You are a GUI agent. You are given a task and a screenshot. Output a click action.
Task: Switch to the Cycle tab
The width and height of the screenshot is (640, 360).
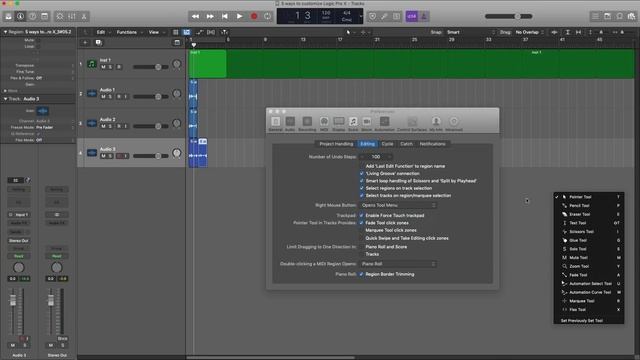(x=387, y=144)
